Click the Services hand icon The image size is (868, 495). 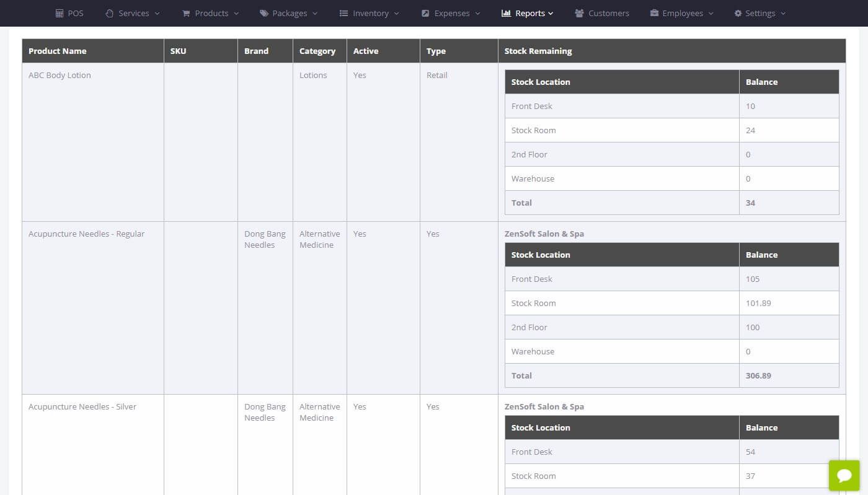click(x=110, y=13)
